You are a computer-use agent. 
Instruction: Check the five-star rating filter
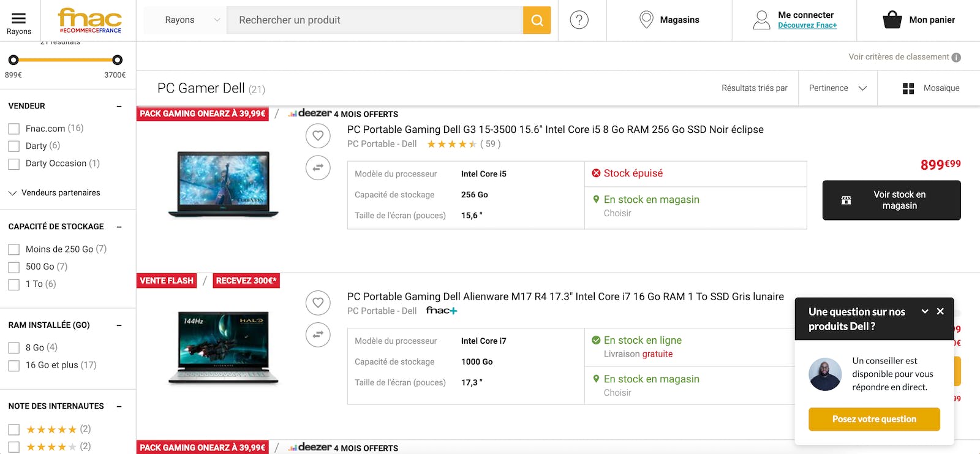point(14,429)
